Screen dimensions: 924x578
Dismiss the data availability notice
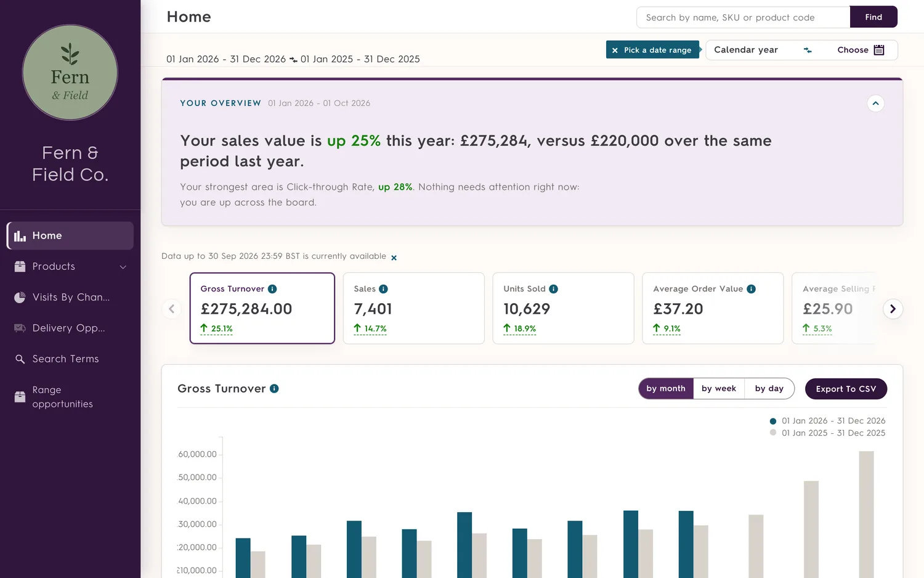click(394, 258)
